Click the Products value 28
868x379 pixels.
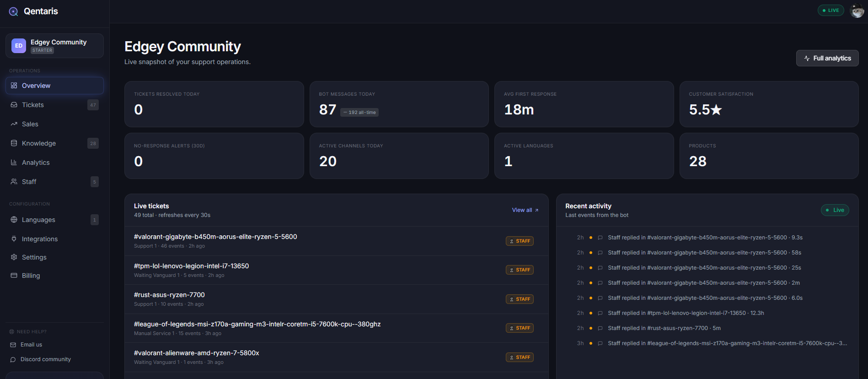pos(698,162)
